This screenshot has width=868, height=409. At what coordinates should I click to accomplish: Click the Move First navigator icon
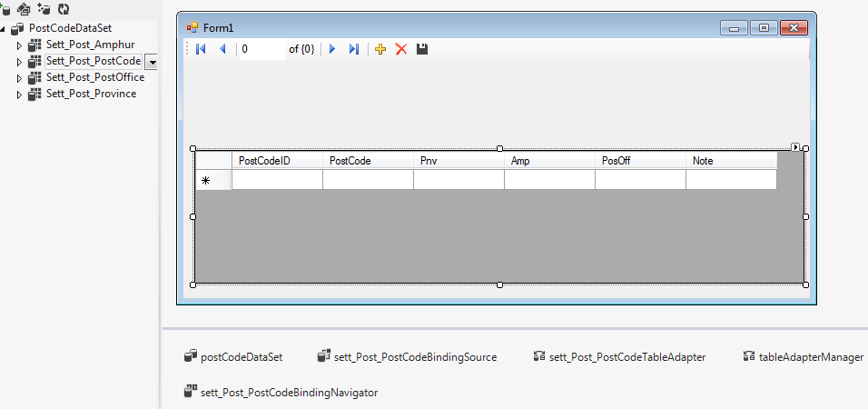click(x=201, y=49)
